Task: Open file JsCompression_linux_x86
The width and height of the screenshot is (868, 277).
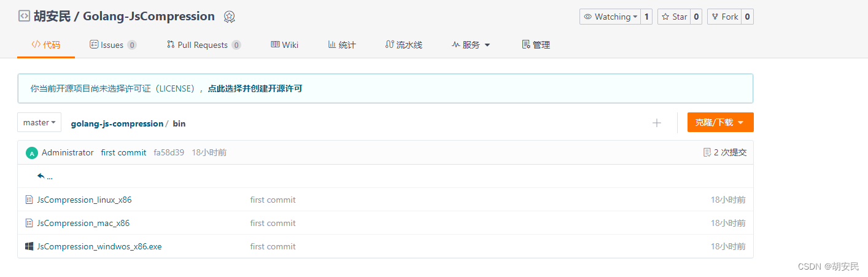Action: click(x=84, y=200)
